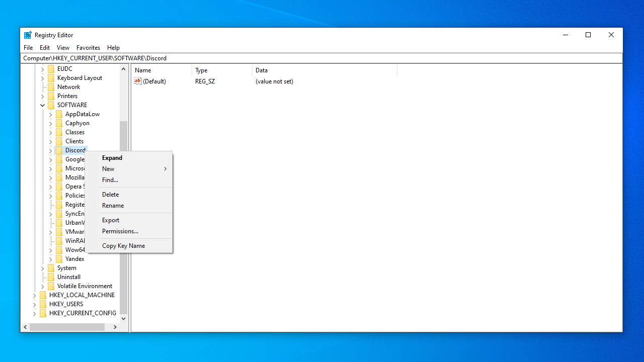The height and width of the screenshot is (362, 644).
Task: Expand the Caphyon key arrow
Action: [51, 123]
